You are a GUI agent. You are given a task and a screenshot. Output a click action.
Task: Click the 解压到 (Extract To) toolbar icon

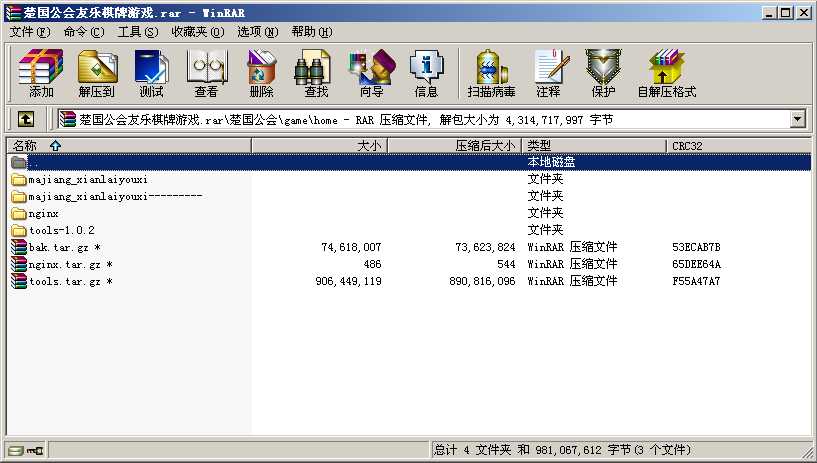click(97, 73)
